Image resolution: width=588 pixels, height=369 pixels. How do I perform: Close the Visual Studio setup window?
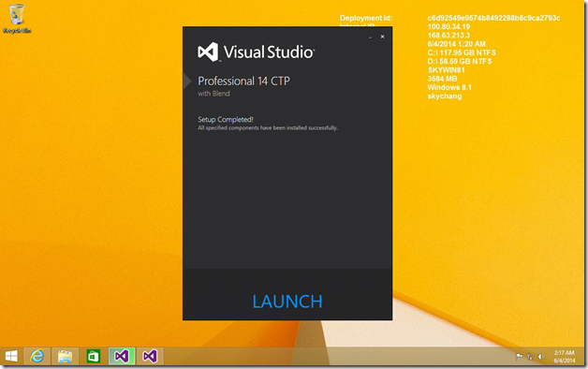click(383, 37)
